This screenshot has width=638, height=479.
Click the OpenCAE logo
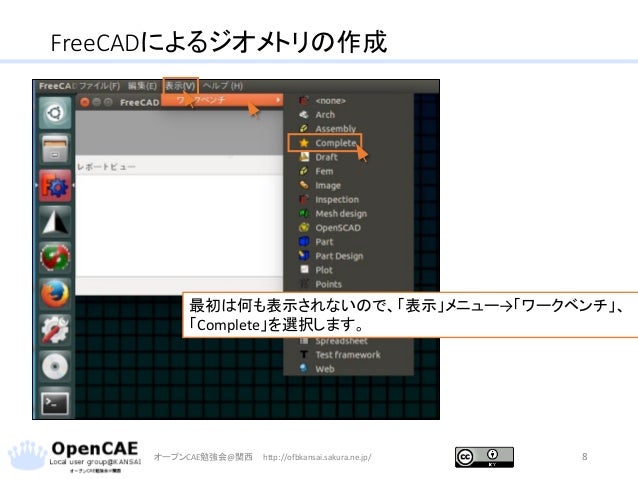74,457
